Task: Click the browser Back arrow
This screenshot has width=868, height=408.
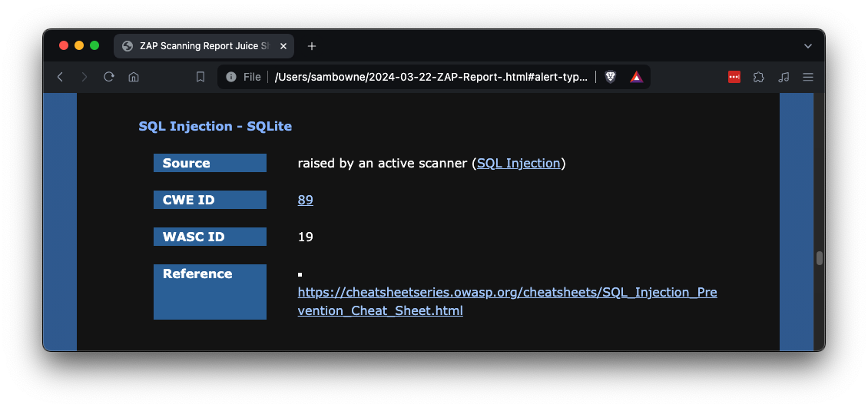Action: [x=60, y=77]
